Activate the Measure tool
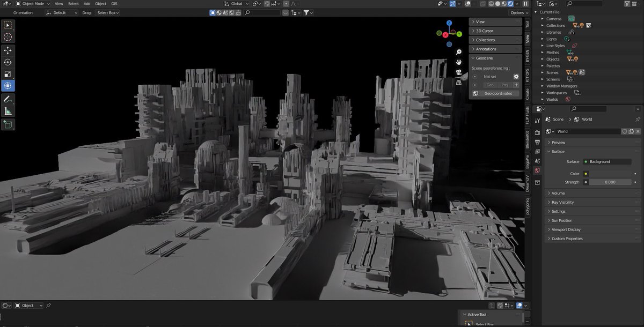644x327 pixels. pyautogui.click(x=8, y=111)
